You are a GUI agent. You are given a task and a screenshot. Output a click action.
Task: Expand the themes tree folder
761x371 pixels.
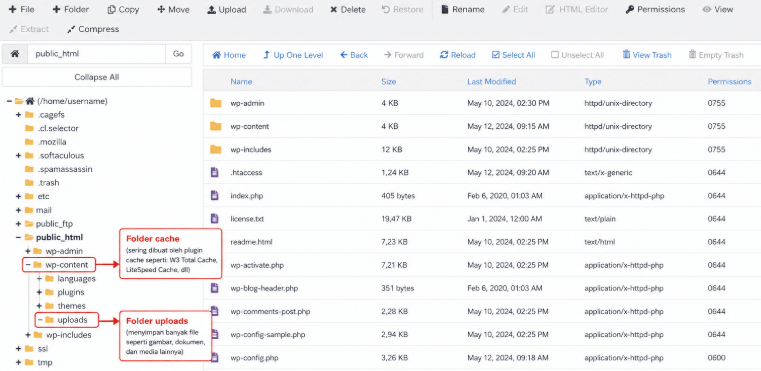point(39,305)
